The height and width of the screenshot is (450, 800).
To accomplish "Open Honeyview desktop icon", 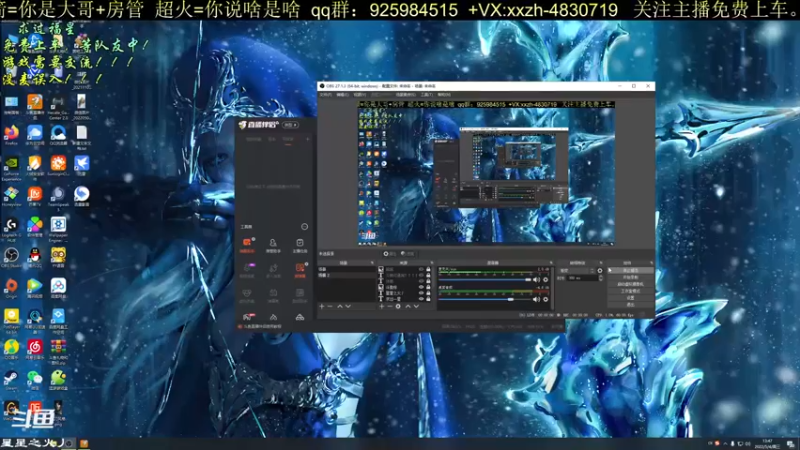I will [11, 196].
